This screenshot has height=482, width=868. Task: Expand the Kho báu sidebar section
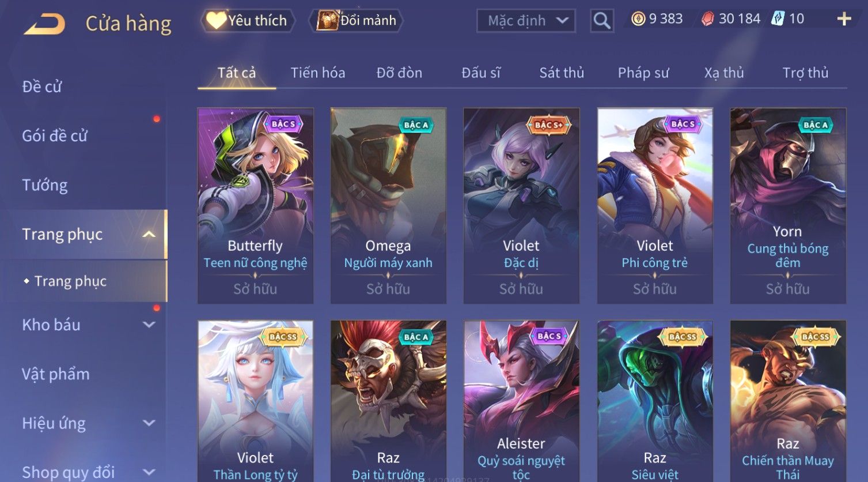click(x=149, y=325)
